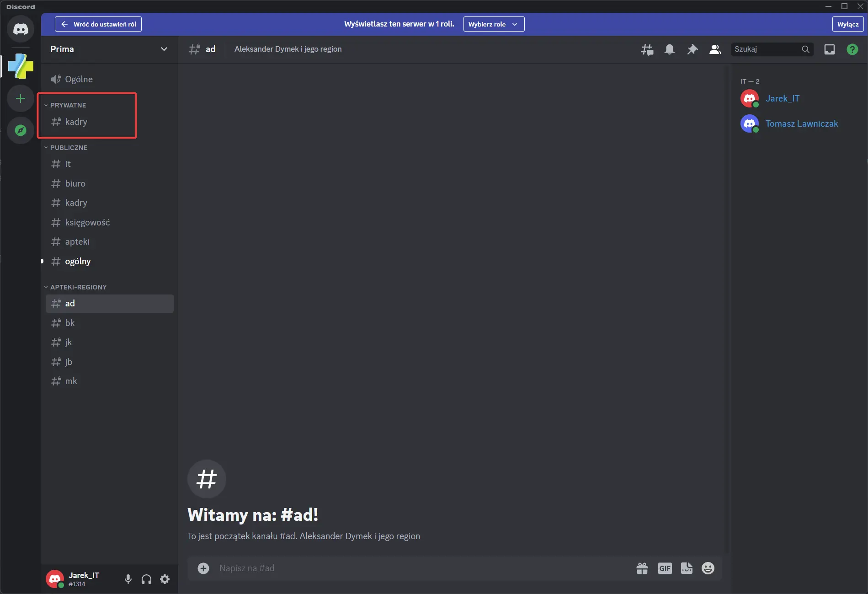
Task: Click the 'IT — 2' role header
Action: pos(750,81)
